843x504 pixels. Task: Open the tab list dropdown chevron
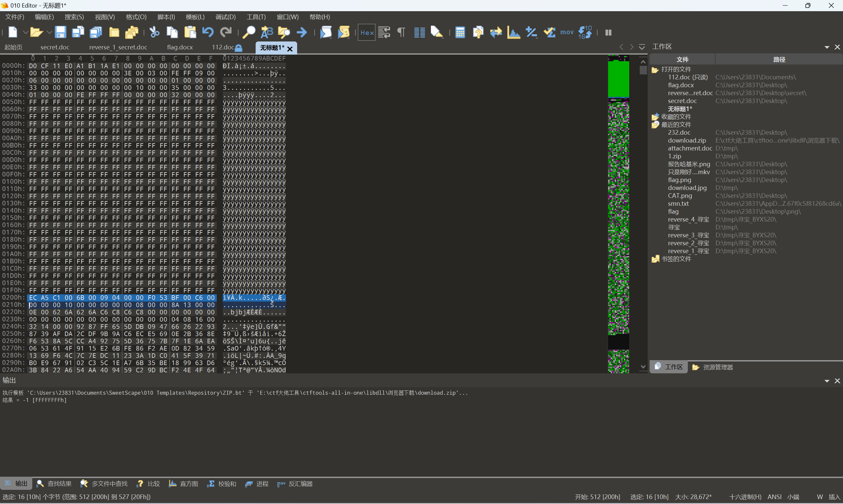pyautogui.click(x=642, y=47)
